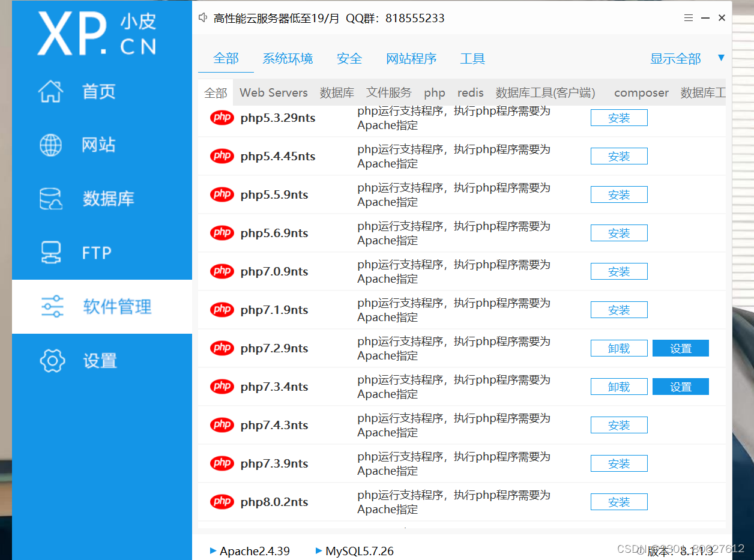Uninstall php7.2.9nts with 卸载 button
Image resolution: width=754 pixels, height=560 pixels.
[619, 348]
